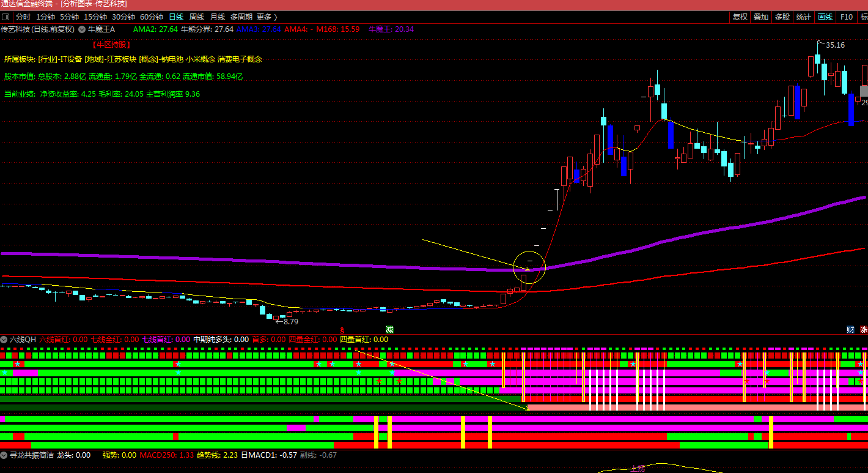Viewport: 868px width, 473px height.
Task: Click the AMA3: 27.64 value
Action: click(259, 29)
